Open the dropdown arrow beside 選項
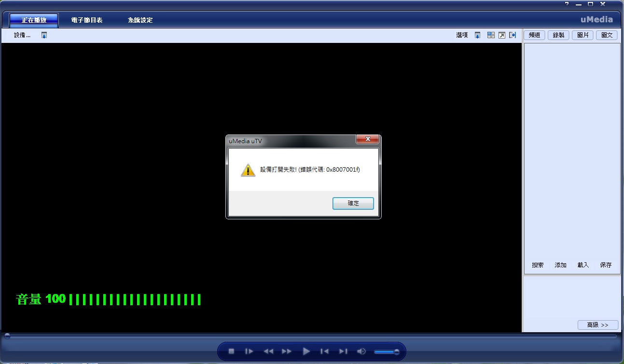The height and width of the screenshot is (364, 624). click(477, 35)
